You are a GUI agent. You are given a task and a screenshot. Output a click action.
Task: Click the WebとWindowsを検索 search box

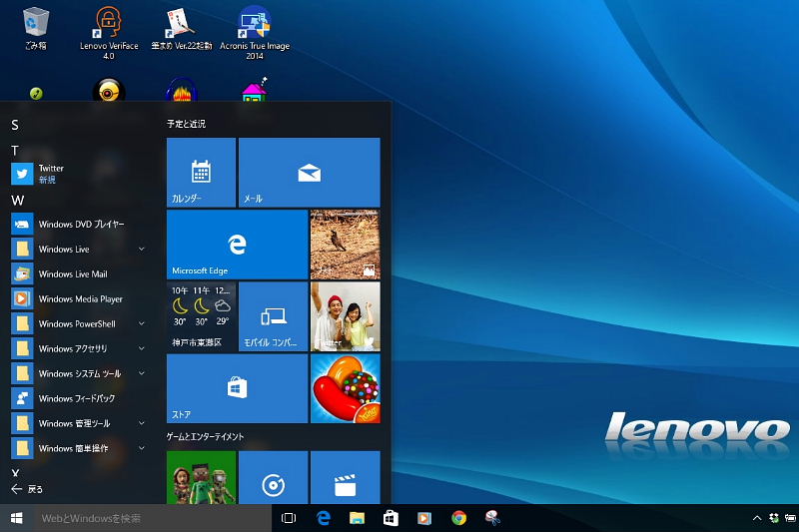(153, 518)
